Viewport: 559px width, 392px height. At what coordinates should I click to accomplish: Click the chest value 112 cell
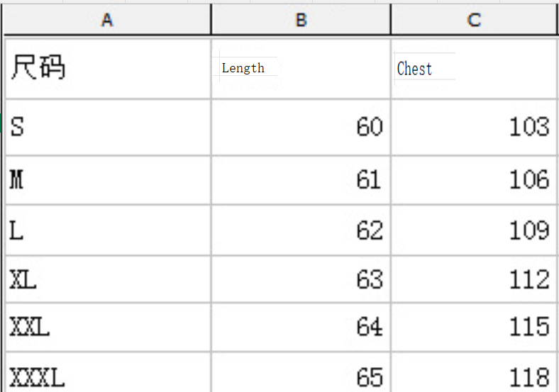tap(474, 279)
